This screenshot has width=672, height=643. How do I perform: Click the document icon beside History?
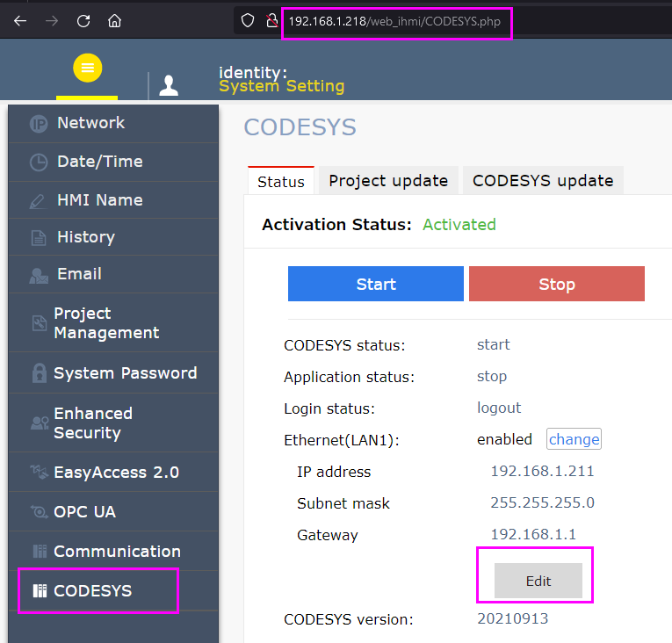39,237
